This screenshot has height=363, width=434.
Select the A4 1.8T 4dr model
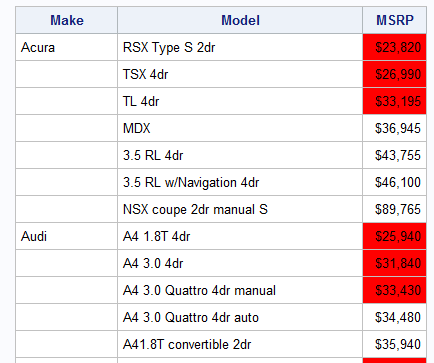(240, 236)
